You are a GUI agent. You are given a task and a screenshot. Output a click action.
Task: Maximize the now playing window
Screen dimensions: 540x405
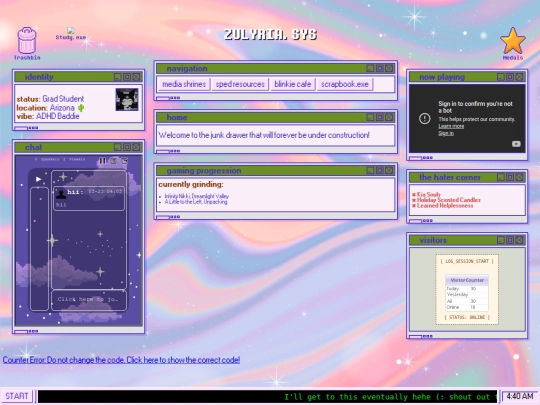(510, 77)
